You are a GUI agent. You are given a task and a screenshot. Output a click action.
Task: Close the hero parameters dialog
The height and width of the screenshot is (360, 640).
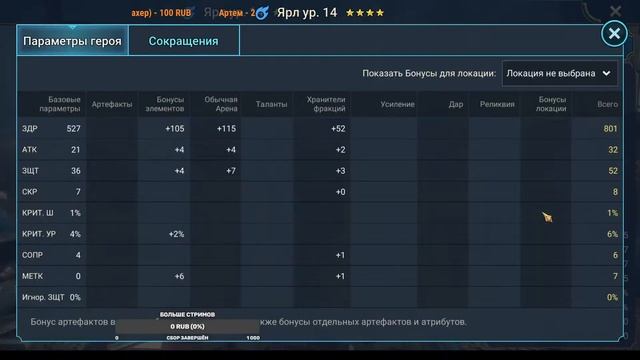click(x=614, y=34)
